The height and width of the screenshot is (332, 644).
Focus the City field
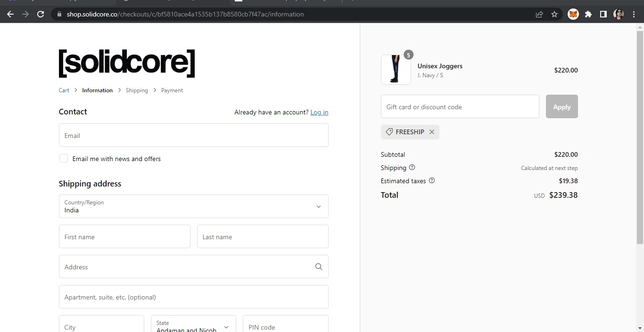click(101, 324)
